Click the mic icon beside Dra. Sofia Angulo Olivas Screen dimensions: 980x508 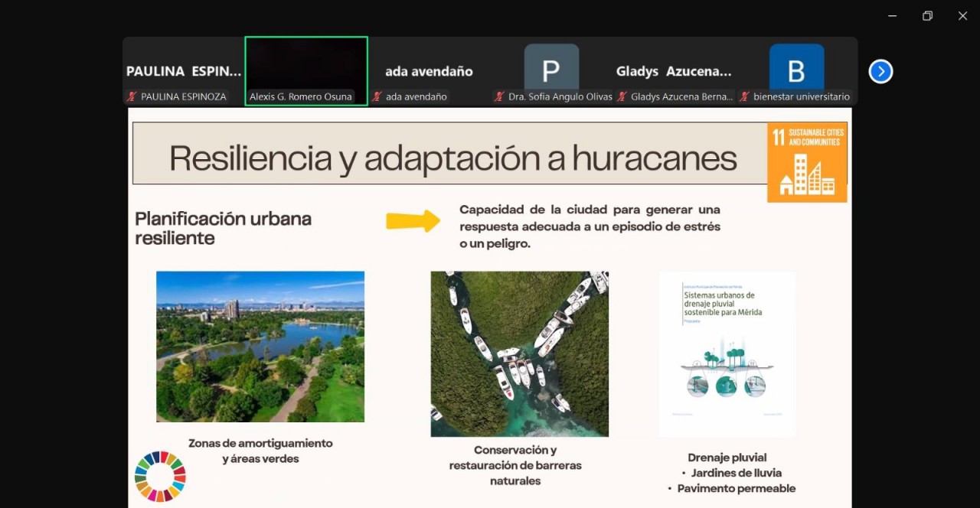[497, 96]
